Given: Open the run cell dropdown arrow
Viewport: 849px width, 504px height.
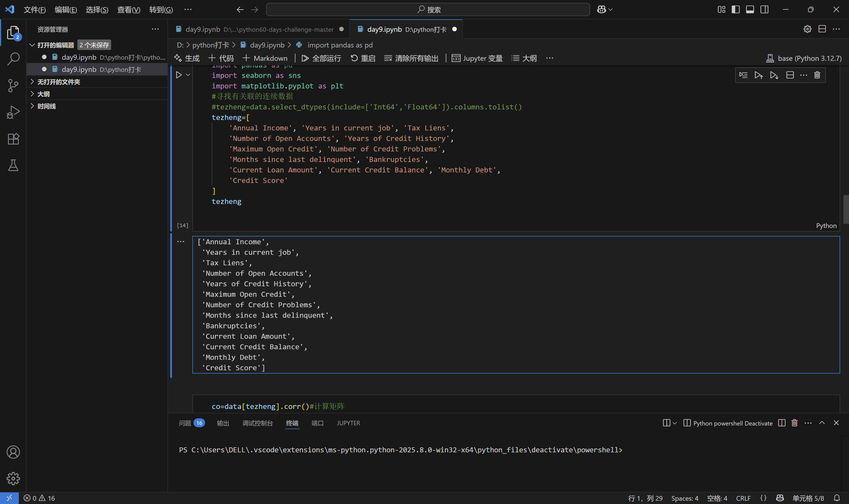Looking at the screenshot, I should pos(188,75).
